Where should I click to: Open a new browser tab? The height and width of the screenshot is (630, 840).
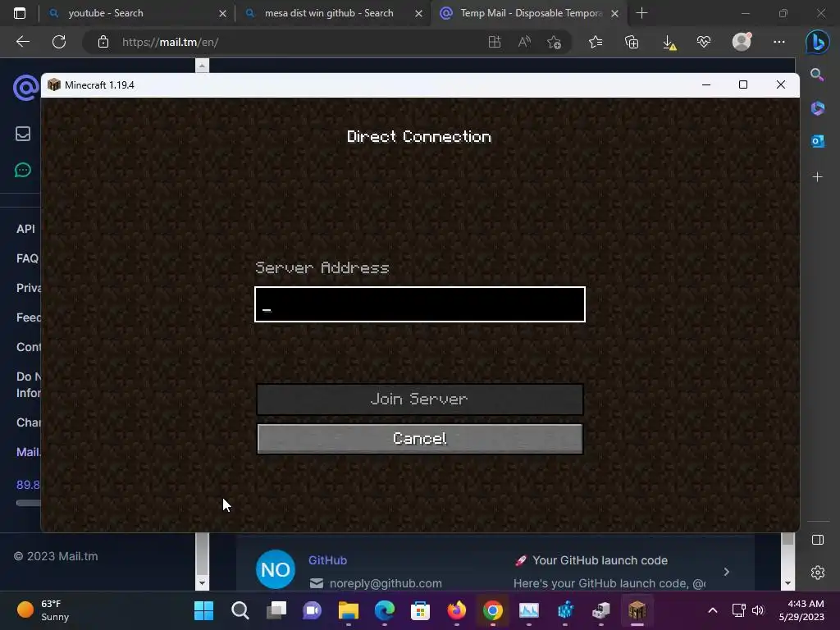(x=641, y=13)
